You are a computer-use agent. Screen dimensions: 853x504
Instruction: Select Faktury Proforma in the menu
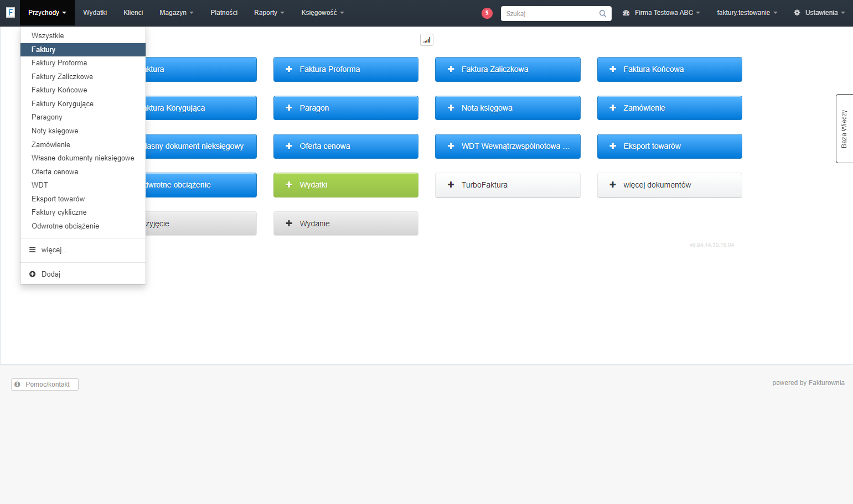(x=83, y=63)
